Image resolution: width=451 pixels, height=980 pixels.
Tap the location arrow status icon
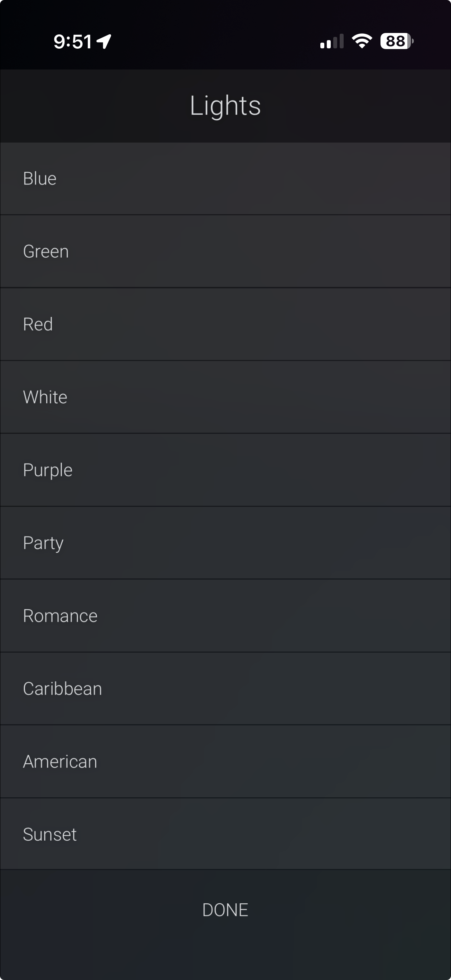tap(104, 42)
